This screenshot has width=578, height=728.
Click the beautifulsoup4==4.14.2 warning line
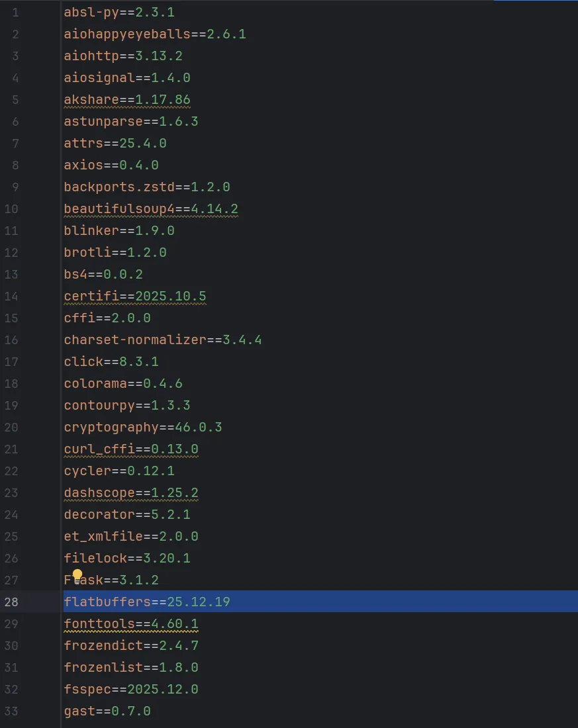tap(151, 208)
